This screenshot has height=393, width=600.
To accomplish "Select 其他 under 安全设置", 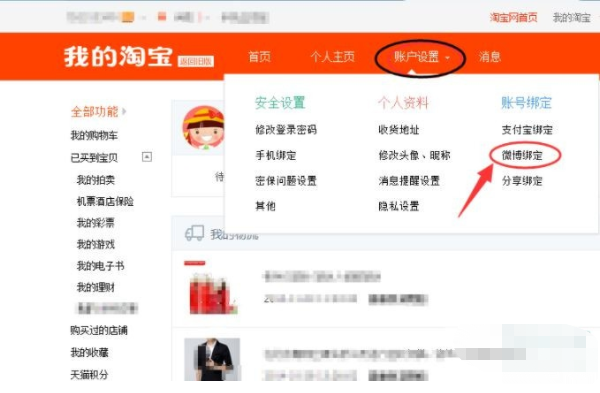I will [265, 206].
